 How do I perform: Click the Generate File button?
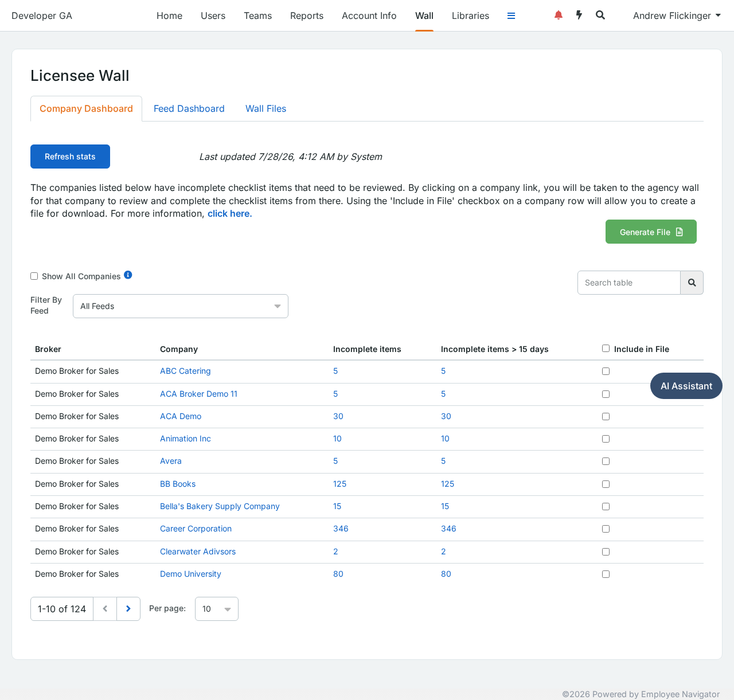[x=651, y=232]
